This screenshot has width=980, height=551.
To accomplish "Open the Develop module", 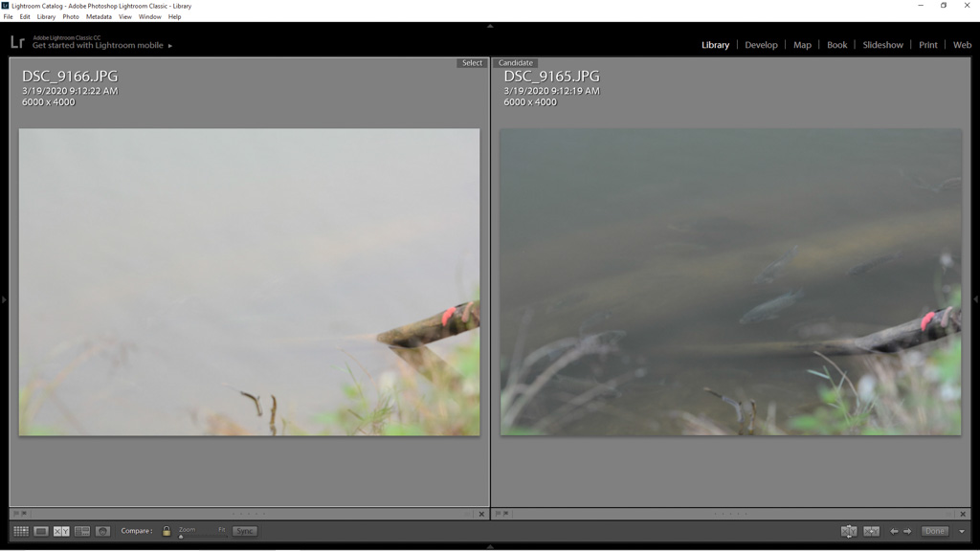I will pyautogui.click(x=761, y=45).
